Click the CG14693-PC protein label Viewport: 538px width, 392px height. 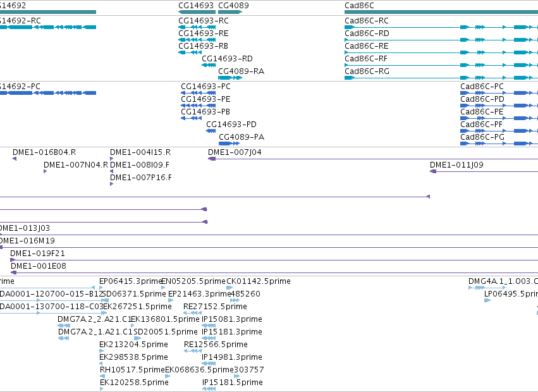(206, 87)
